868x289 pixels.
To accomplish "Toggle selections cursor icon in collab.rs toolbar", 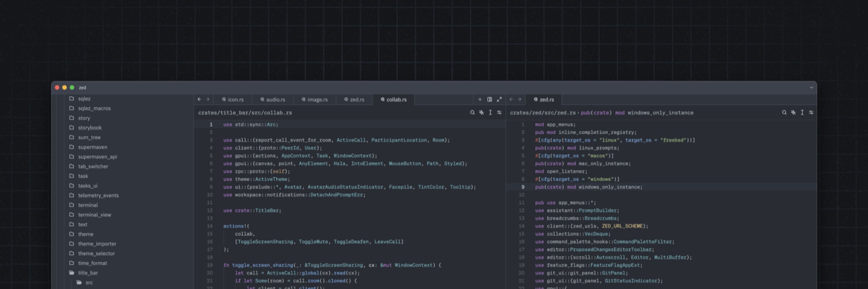I will (490, 112).
